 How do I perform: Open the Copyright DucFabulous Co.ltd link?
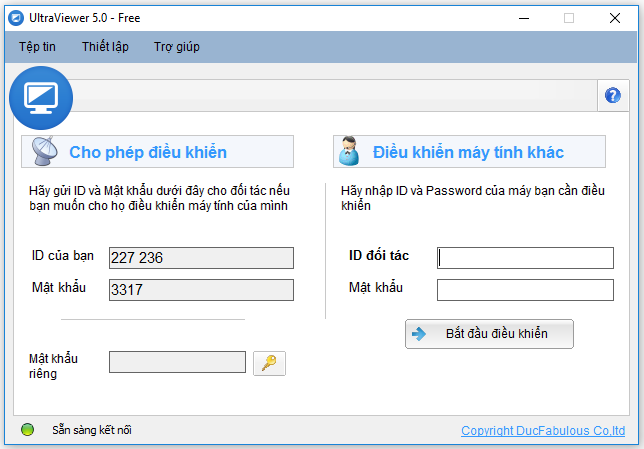(543, 431)
